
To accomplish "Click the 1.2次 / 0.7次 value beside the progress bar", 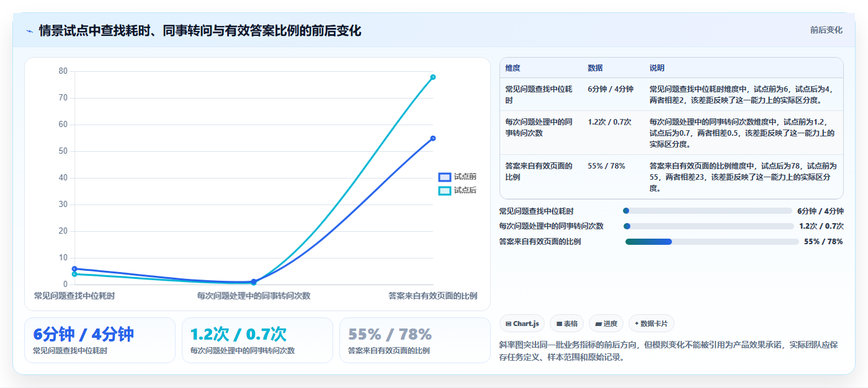I will pos(821,226).
